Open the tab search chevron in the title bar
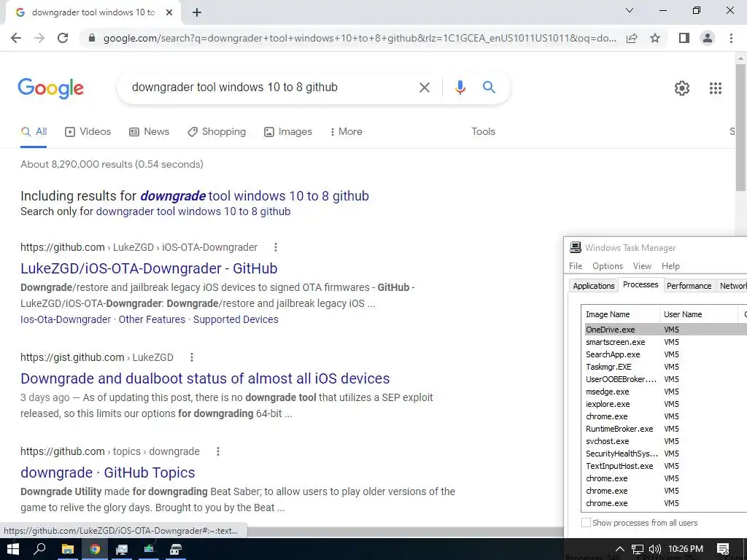Screen dimensions: 747x560 [x=630, y=10]
